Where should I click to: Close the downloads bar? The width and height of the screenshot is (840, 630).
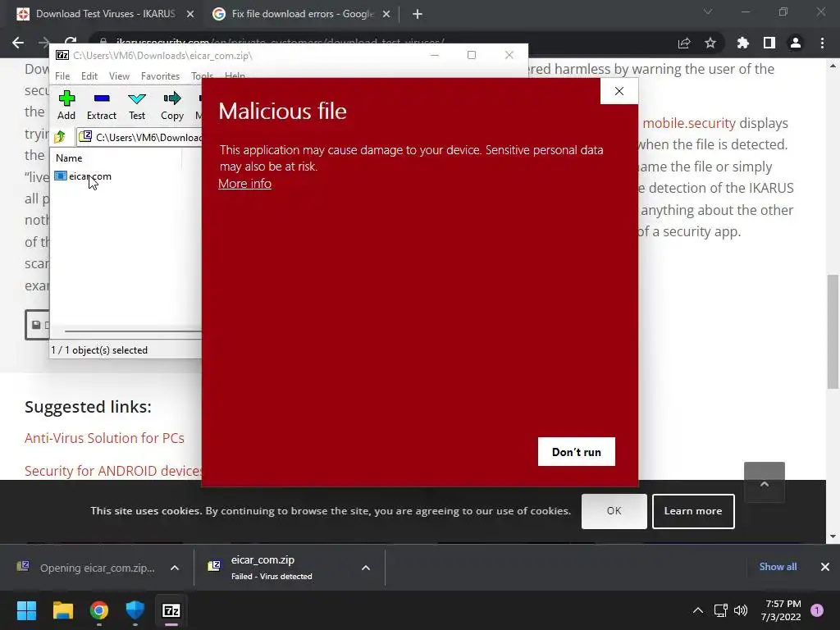click(825, 567)
